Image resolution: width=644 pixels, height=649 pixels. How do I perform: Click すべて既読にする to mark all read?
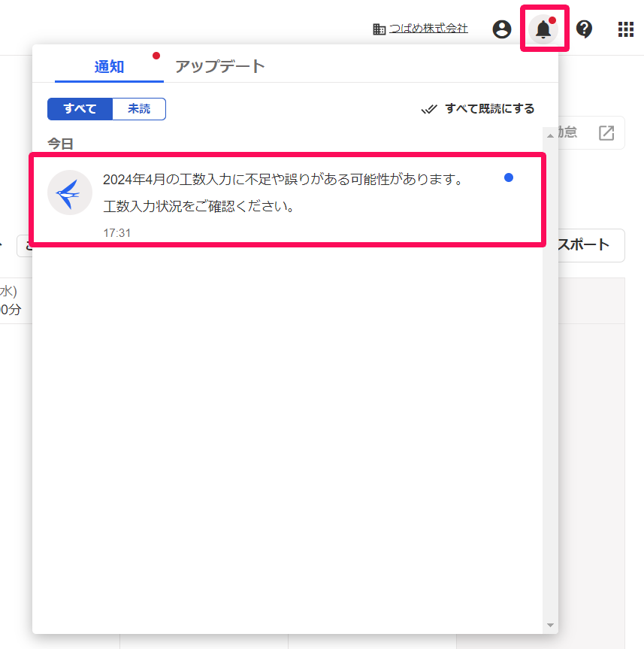478,109
